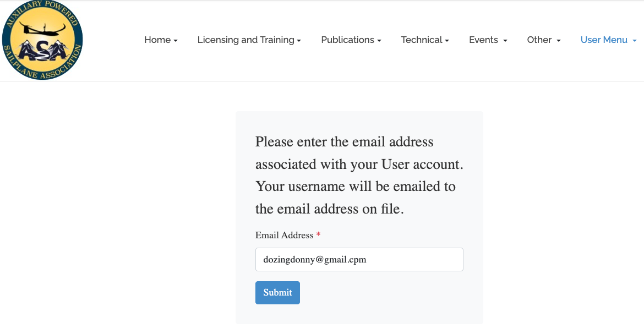Expand the User Menu dropdown arrow

(x=635, y=41)
